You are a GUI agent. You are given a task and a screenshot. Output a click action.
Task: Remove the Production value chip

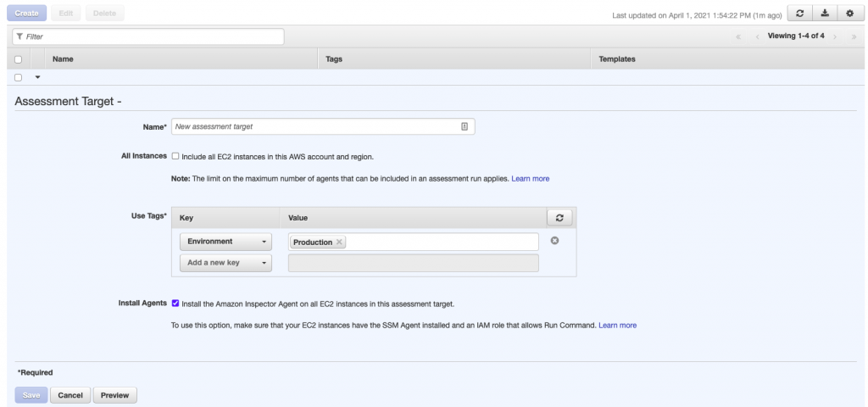click(339, 242)
